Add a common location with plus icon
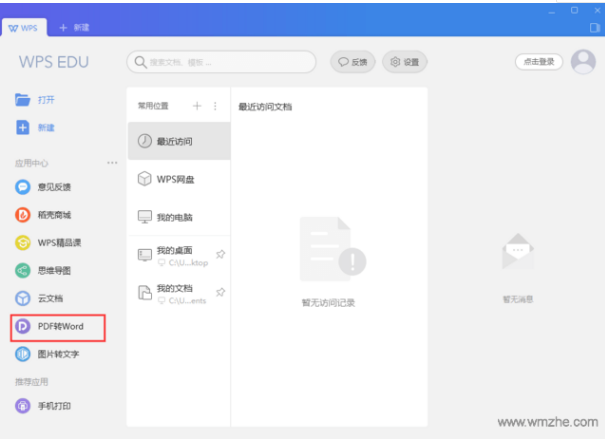The height and width of the screenshot is (439, 605). tap(197, 106)
